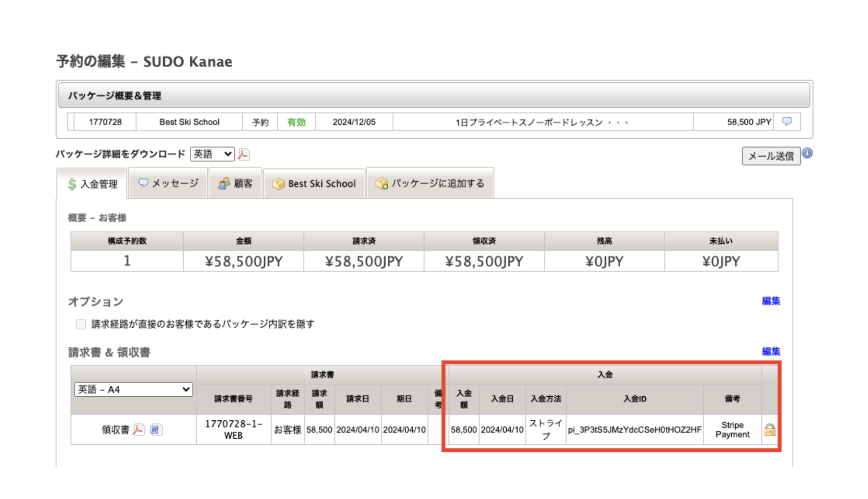Screen dimensions: 868x499
Task: Click the people icon on 顧客 tab
Action: coord(224,183)
